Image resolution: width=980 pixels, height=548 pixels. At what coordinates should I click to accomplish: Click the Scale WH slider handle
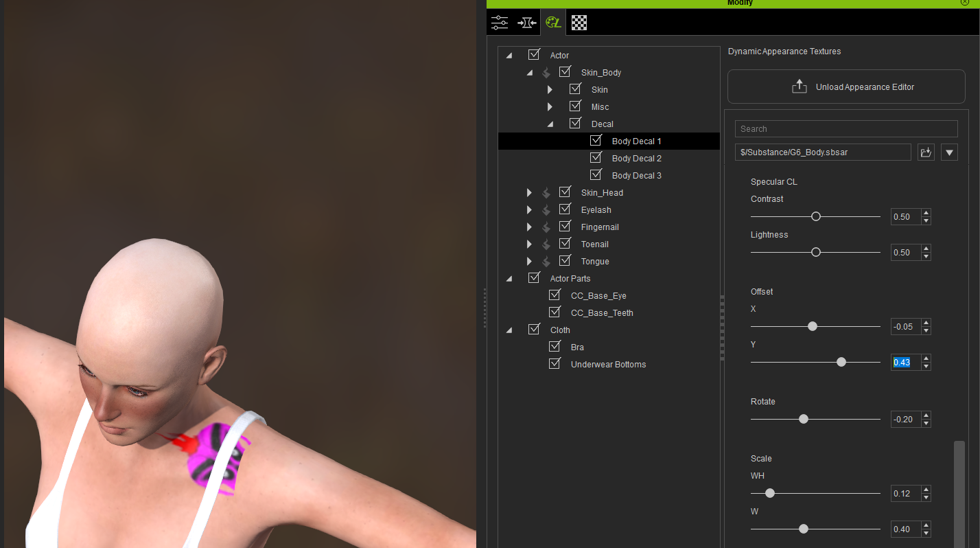coord(770,493)
